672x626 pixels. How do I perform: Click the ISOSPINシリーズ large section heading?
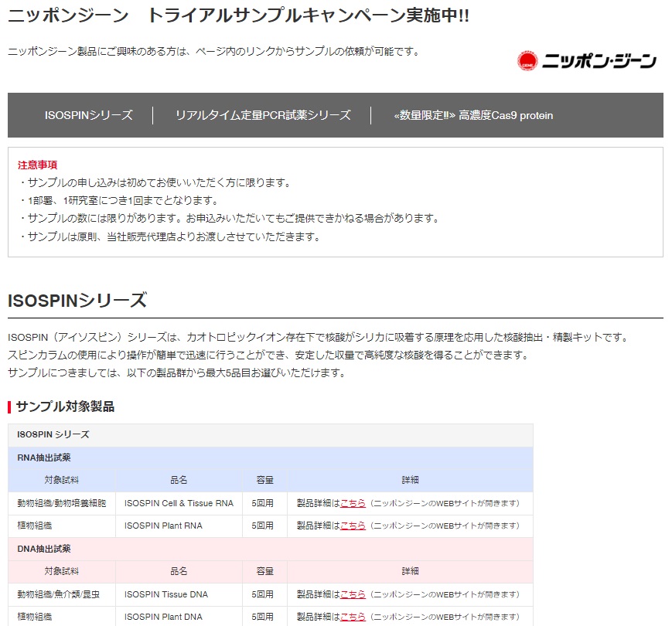pyautogui.click(x=77, y=300)
